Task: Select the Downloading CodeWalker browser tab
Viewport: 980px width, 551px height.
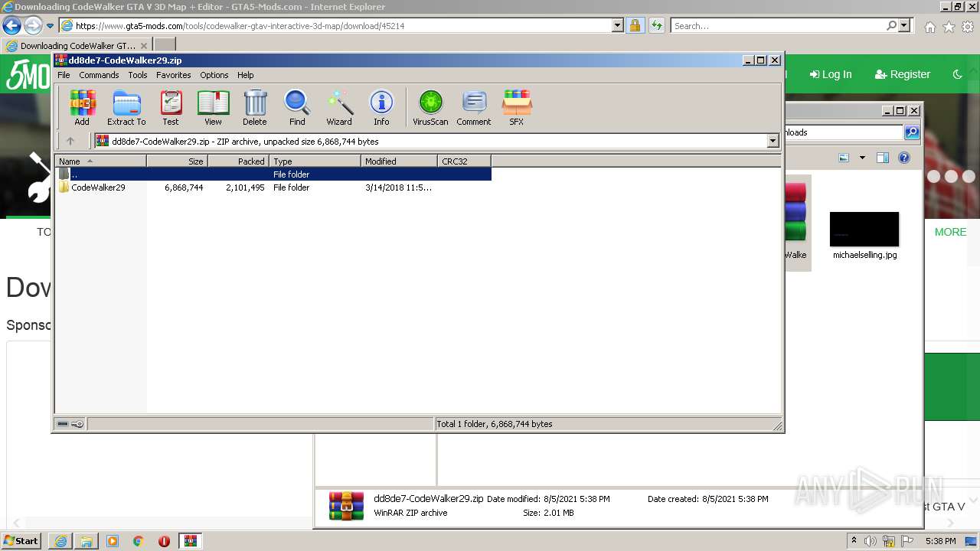Action: (77, 45)
